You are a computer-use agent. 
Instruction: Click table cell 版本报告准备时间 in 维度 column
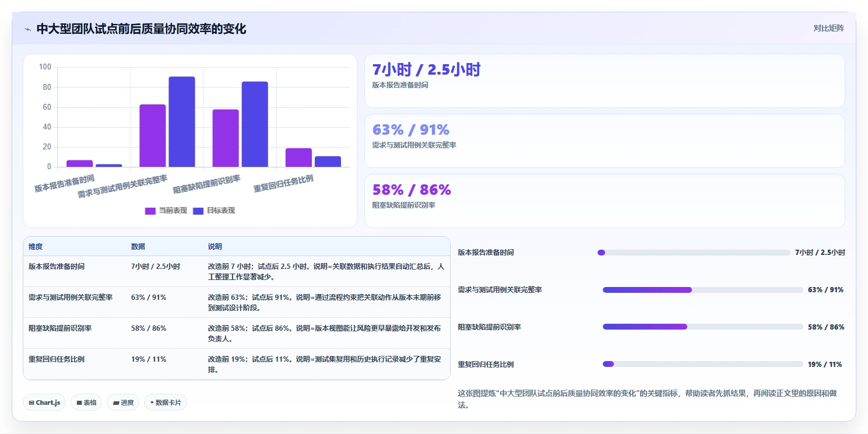(x=57, y=266)
